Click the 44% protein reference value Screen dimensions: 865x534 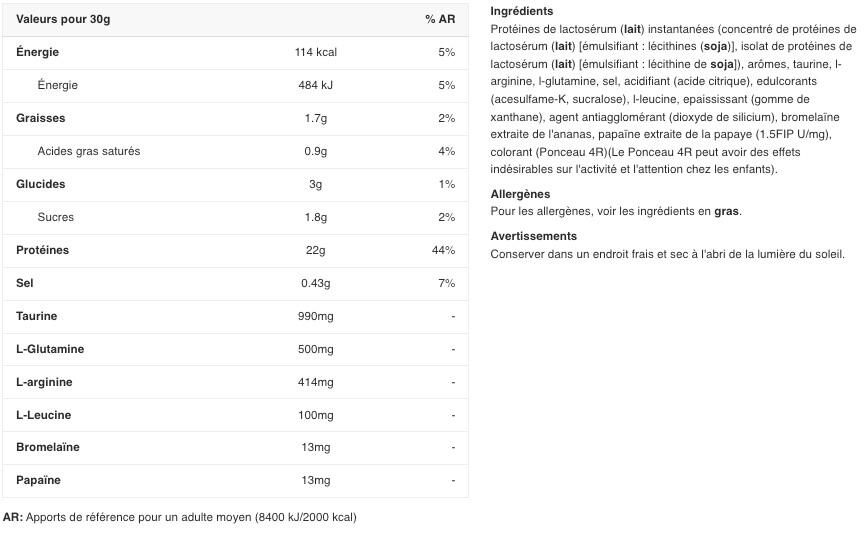pos(443,250)
